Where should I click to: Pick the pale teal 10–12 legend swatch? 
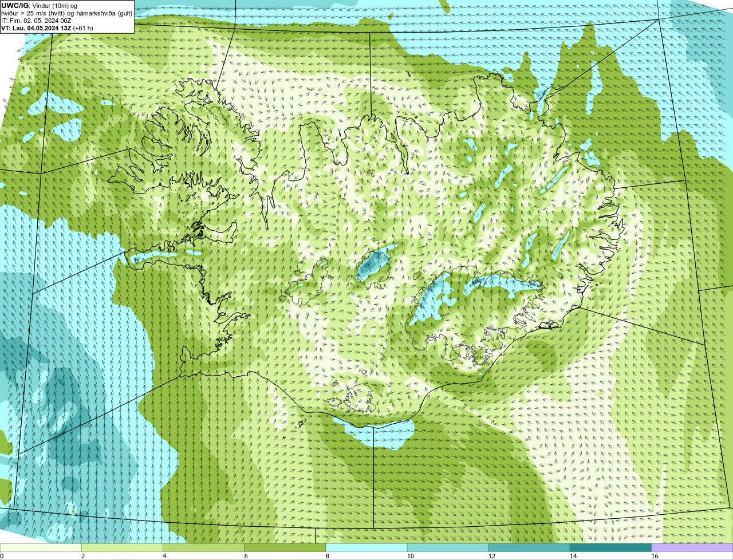[x=448, y=547]
